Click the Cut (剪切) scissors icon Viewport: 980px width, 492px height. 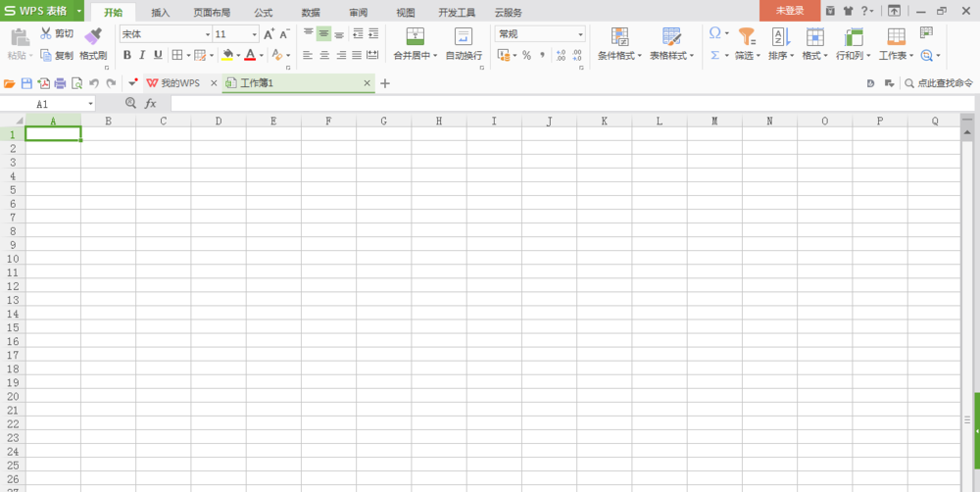point(46,33)
